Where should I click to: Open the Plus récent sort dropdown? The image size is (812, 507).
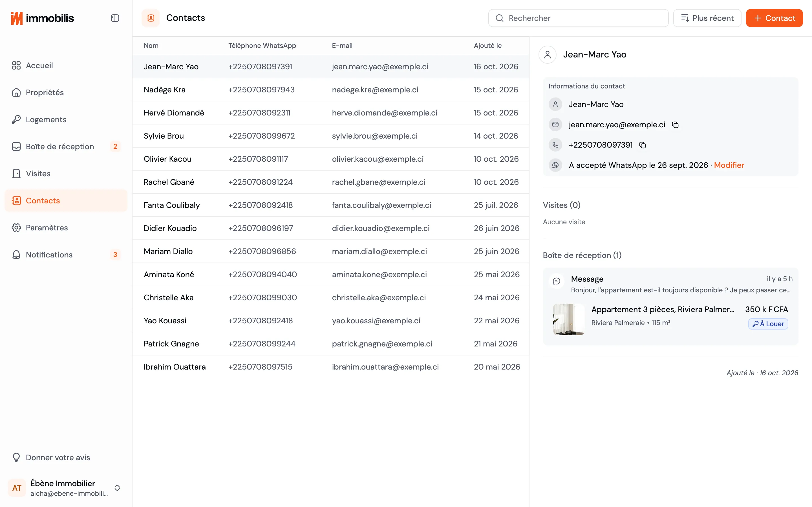coord(707,18)
